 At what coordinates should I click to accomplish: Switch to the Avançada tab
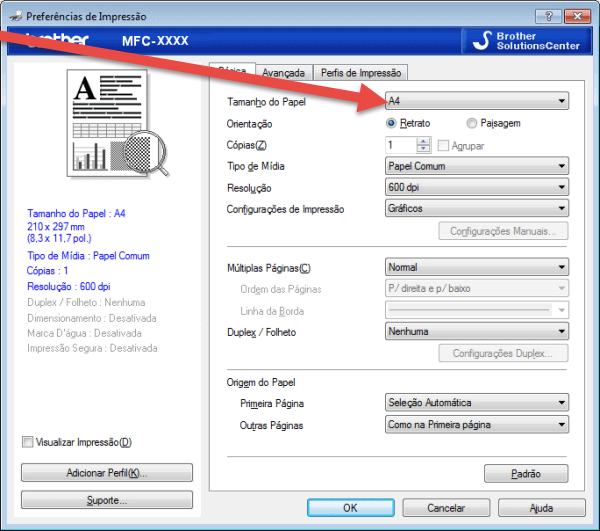click(283, 72)
